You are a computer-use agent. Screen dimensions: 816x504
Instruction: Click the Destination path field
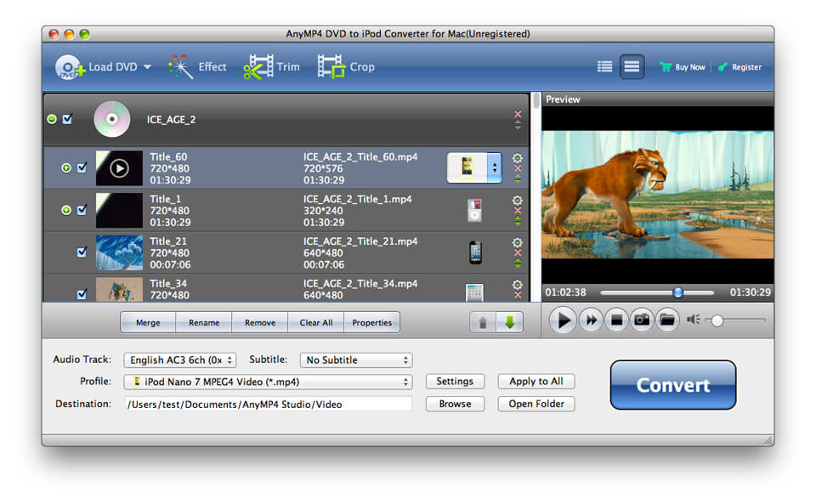click(x=268, y=405)
